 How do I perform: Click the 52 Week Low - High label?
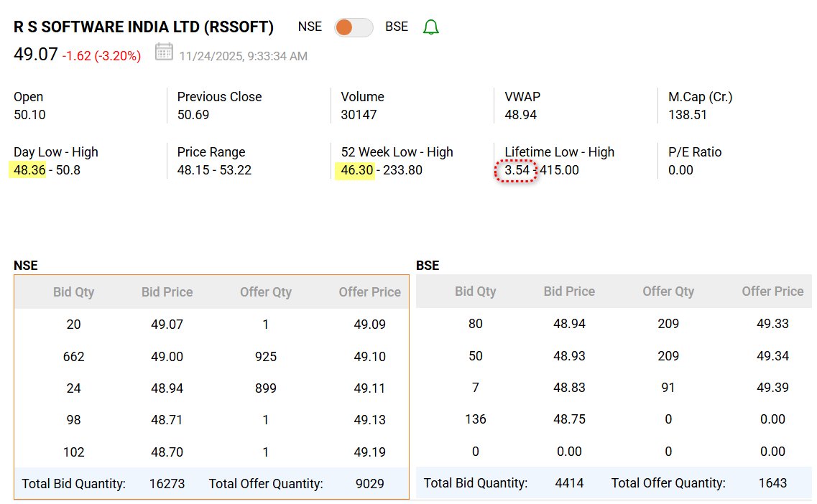tap(397, 152)
